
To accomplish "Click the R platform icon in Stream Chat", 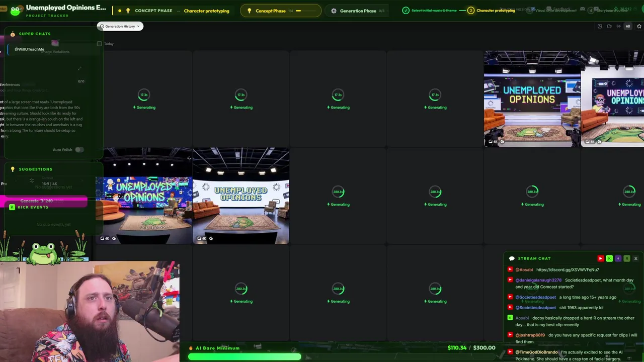I will click(x=627, y=258).
